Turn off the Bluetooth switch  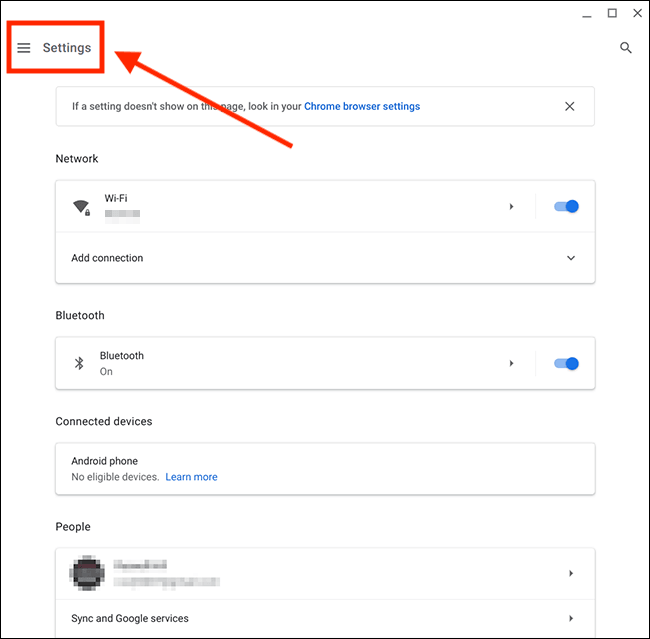click(x=566, y=364)
